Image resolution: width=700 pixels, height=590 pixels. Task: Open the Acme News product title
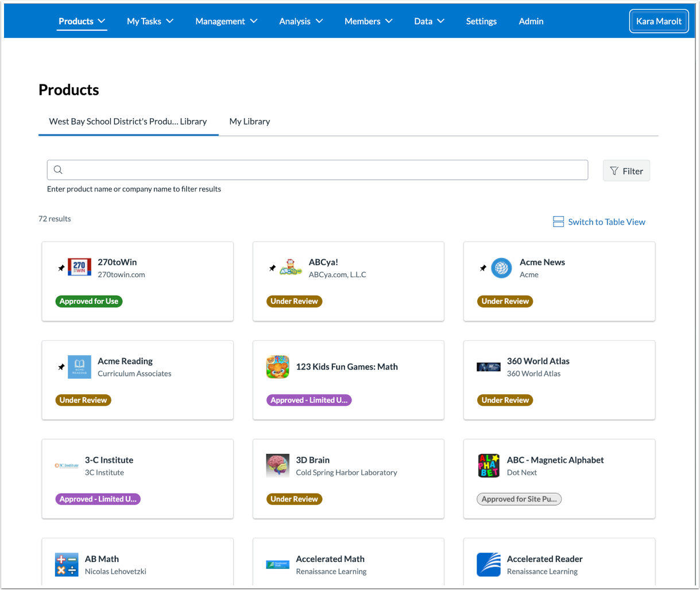coord(542,262)
